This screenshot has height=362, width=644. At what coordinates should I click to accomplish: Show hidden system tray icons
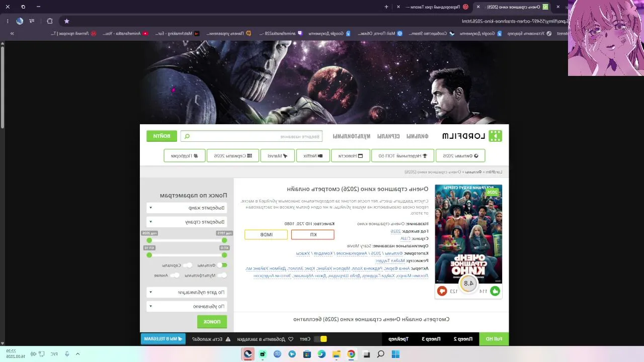77,354
